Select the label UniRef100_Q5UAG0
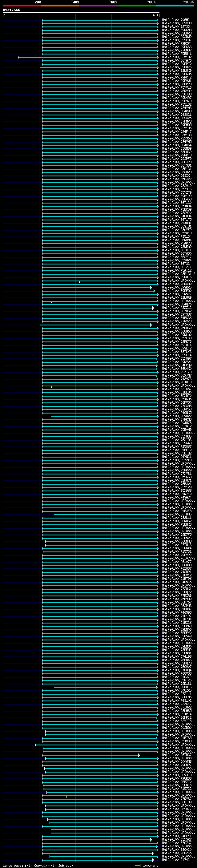 point(176,328)
